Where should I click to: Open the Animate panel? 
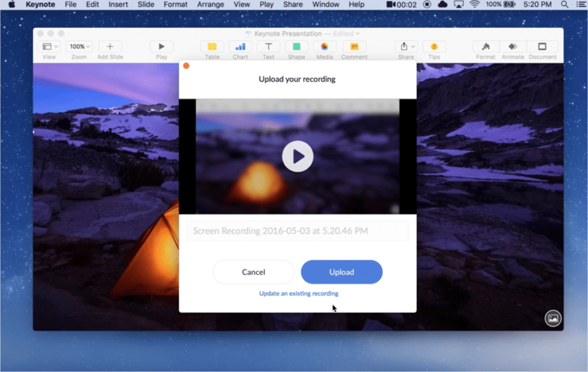[x=513, y=47]
